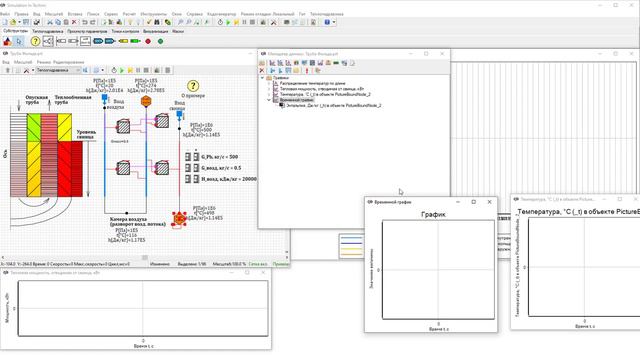Viewport: 640px width, 360px height.
Task: Delete item with red X in data manager
Action: [x=262, y=70]
